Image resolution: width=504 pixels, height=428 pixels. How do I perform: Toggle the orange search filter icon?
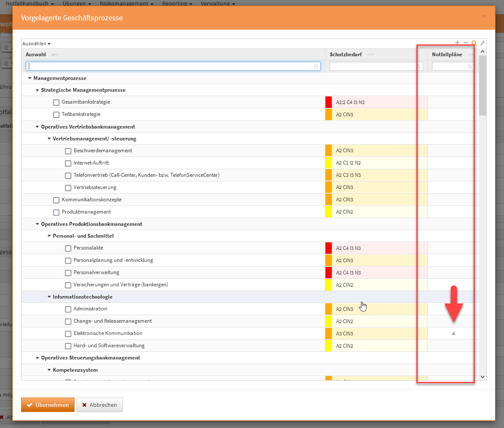click(x=474, y=43)
